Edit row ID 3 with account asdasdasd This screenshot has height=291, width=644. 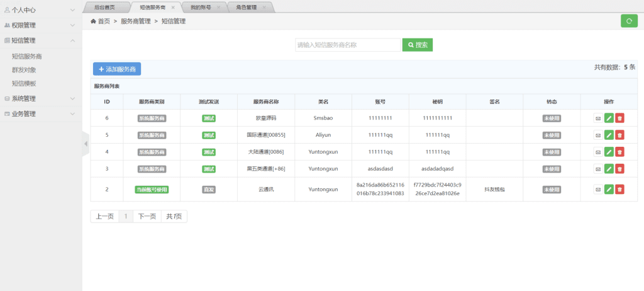609,169
